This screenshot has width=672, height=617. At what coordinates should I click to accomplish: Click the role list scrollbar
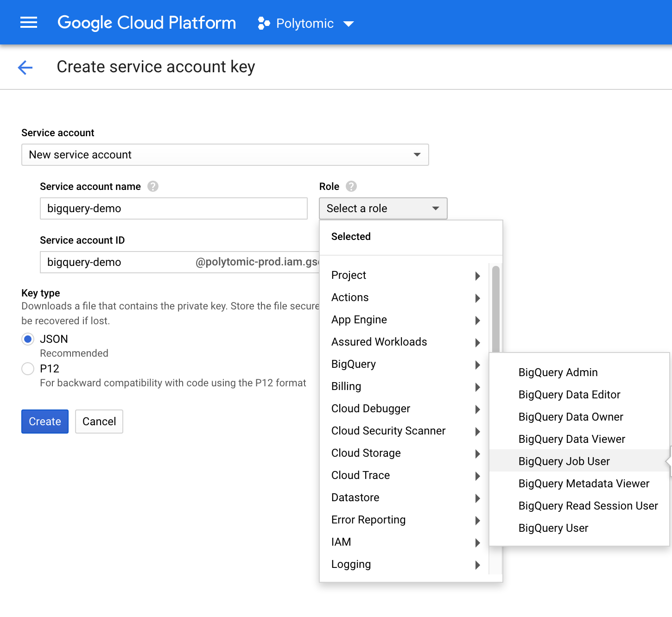click(496, 310)
